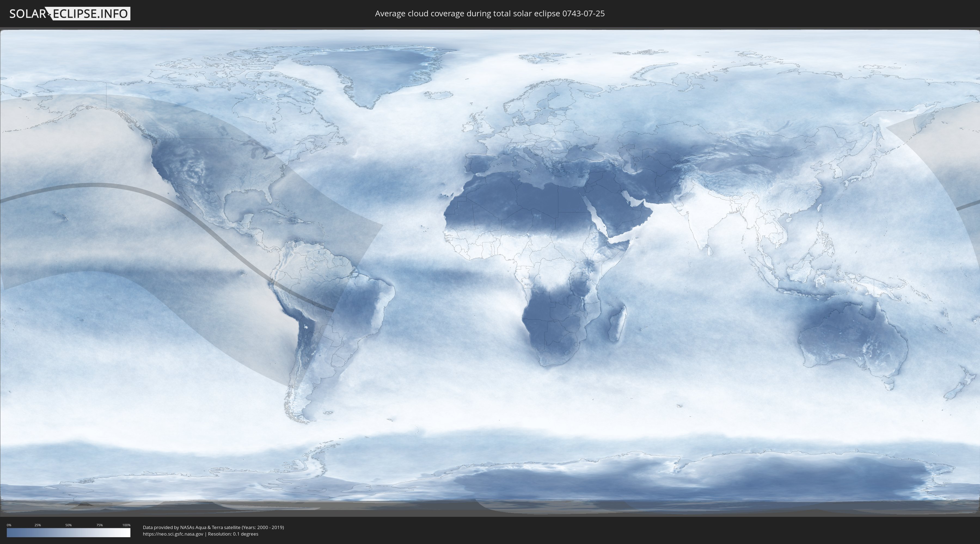The image size is (980, 544).
Task: Click the NASA Aqua & Terra data credit text
Action: [213, 527]
